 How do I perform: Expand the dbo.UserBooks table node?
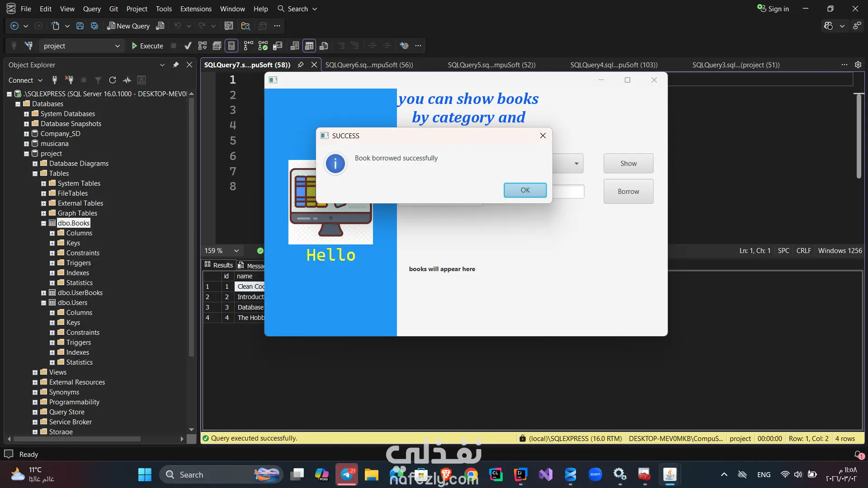(44, 293)
